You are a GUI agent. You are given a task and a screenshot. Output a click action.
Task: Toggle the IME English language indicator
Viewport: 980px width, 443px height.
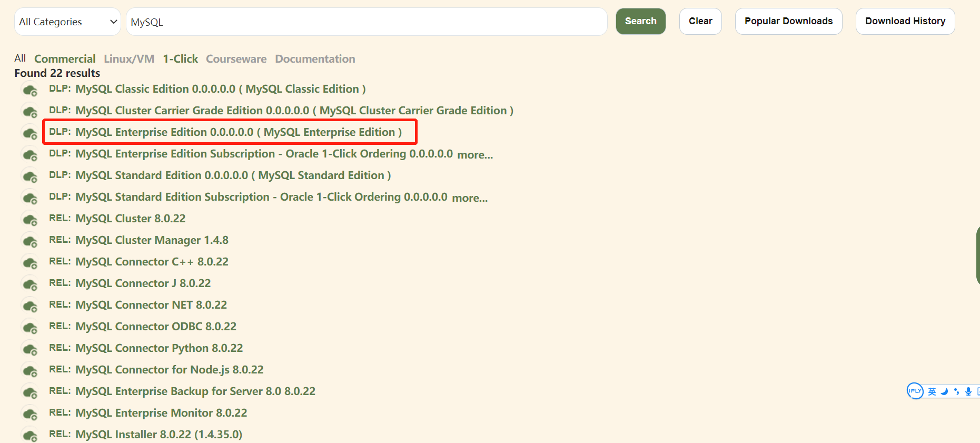pyautogui.click(x=932, y=391)
